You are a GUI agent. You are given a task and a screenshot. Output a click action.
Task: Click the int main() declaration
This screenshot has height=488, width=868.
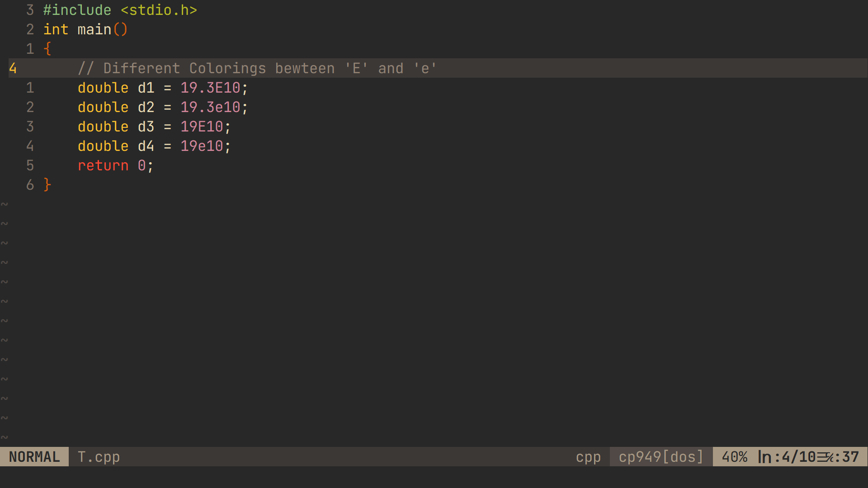[85, 29]
